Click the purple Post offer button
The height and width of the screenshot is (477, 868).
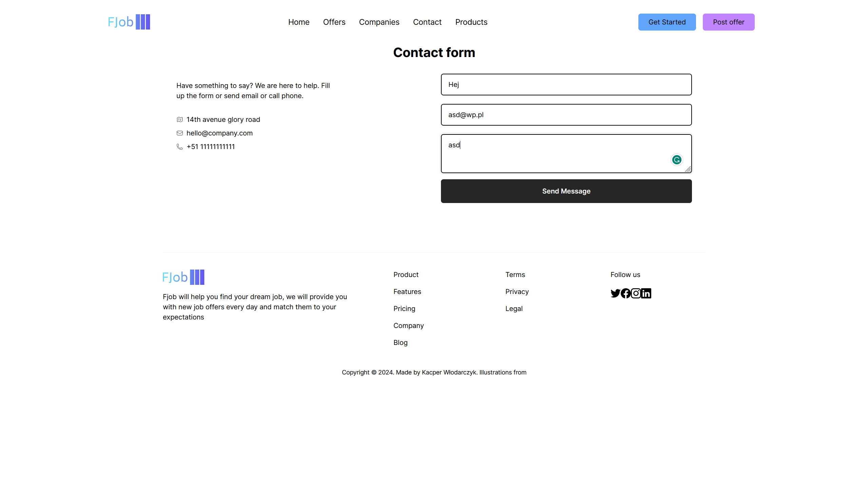pyautogui.click(x=728, y=22)
